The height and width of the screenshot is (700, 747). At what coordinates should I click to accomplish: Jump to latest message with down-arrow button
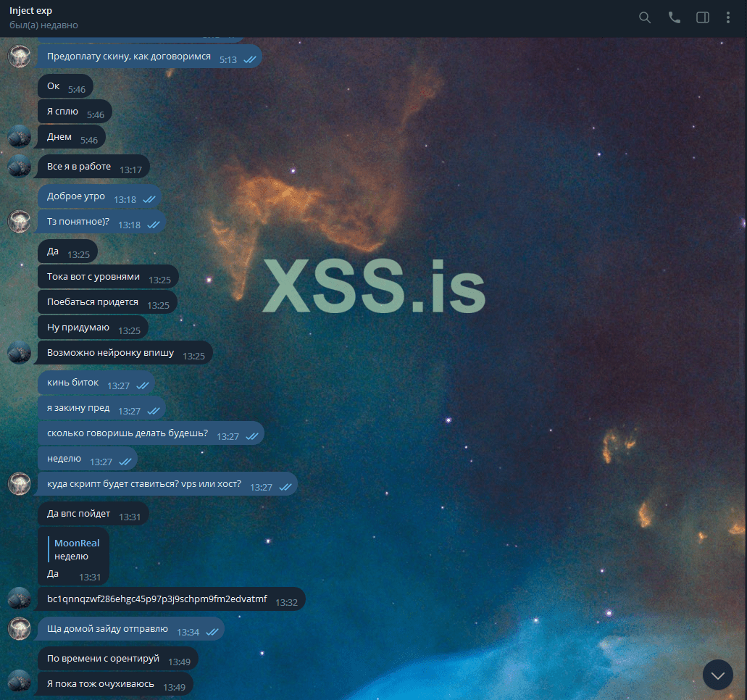point(718,675)
